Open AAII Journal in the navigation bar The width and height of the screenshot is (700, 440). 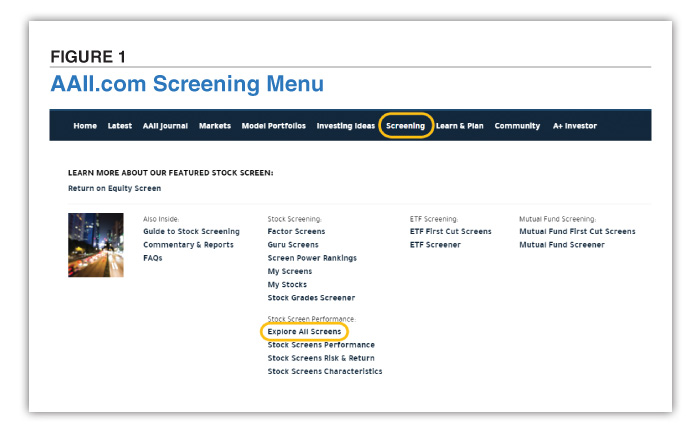pos(165,126)
